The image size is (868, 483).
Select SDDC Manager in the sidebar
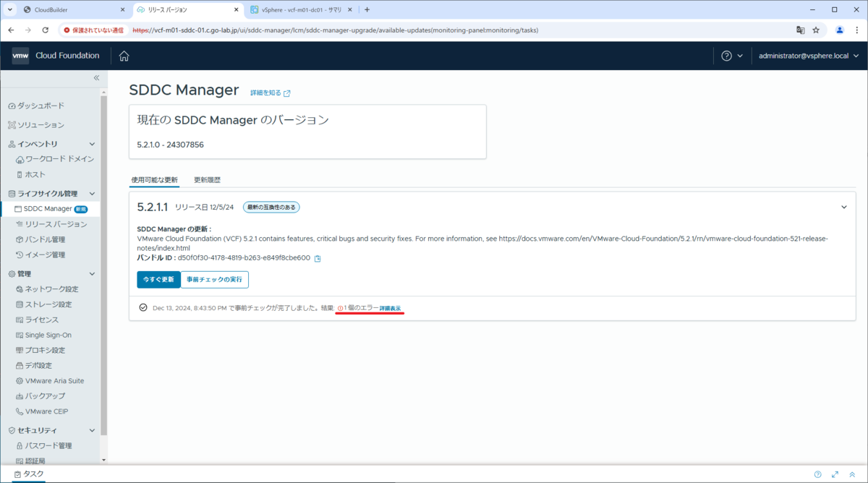pos(48,209)
